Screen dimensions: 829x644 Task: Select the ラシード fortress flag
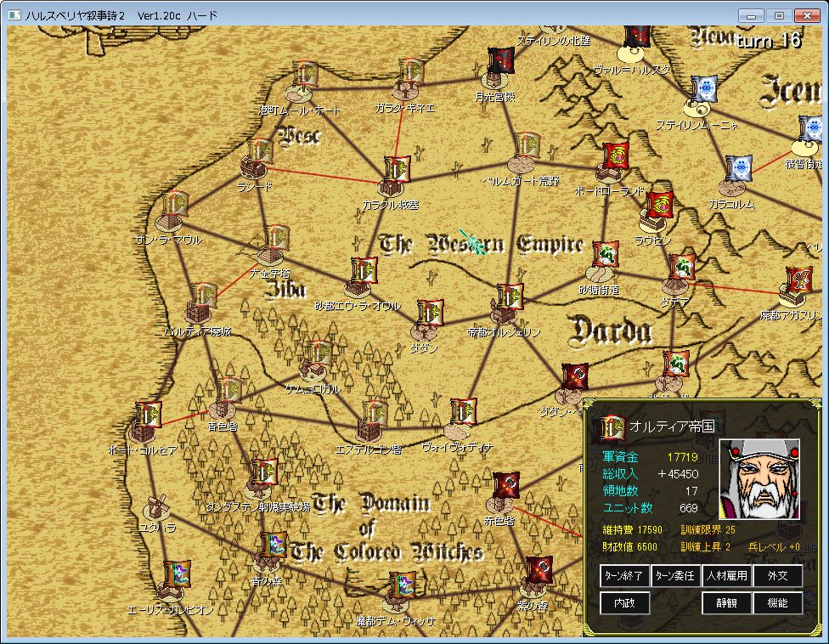(260, 152)
